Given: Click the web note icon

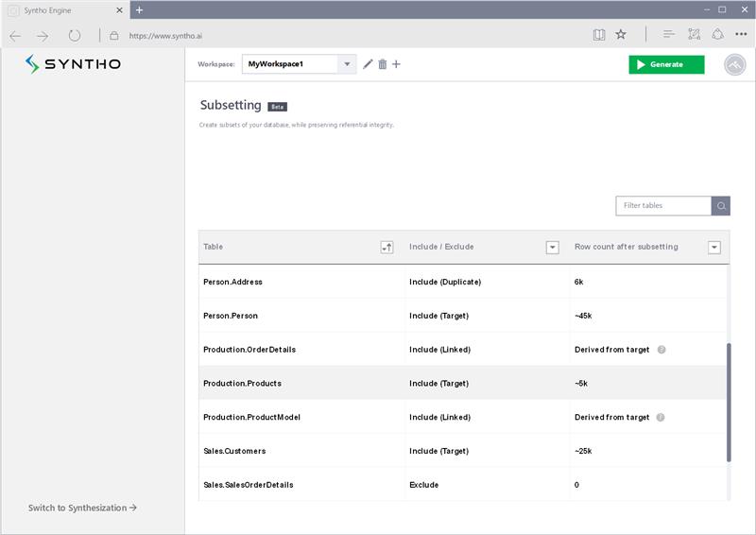Looking at the screenshot, I should [694, 34].
